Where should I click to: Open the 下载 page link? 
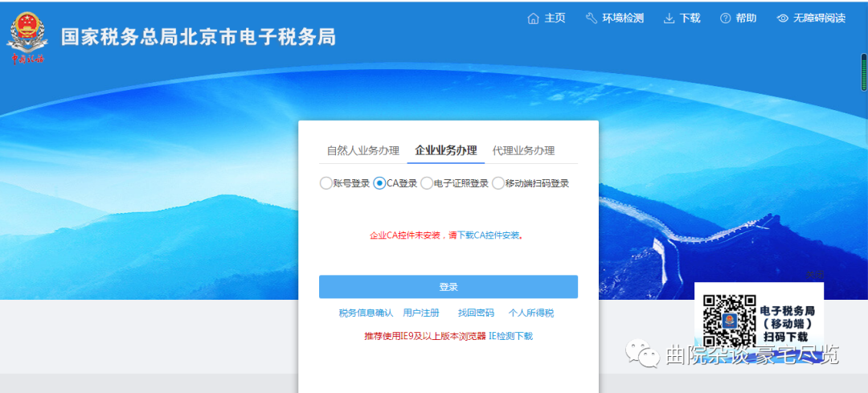point(690,18)
